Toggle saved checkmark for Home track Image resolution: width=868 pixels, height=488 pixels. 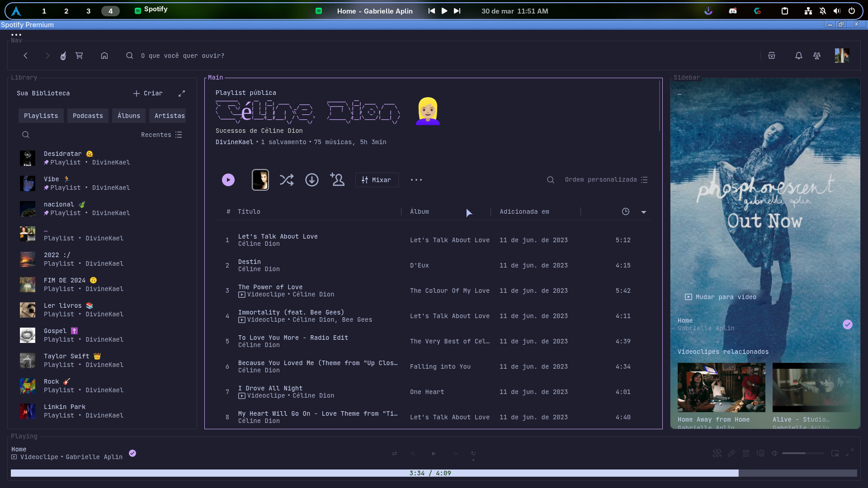point(132,453)
